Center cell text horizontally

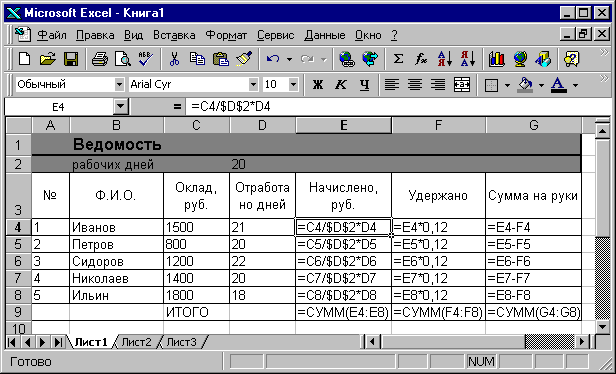click(x=415, y=84)
